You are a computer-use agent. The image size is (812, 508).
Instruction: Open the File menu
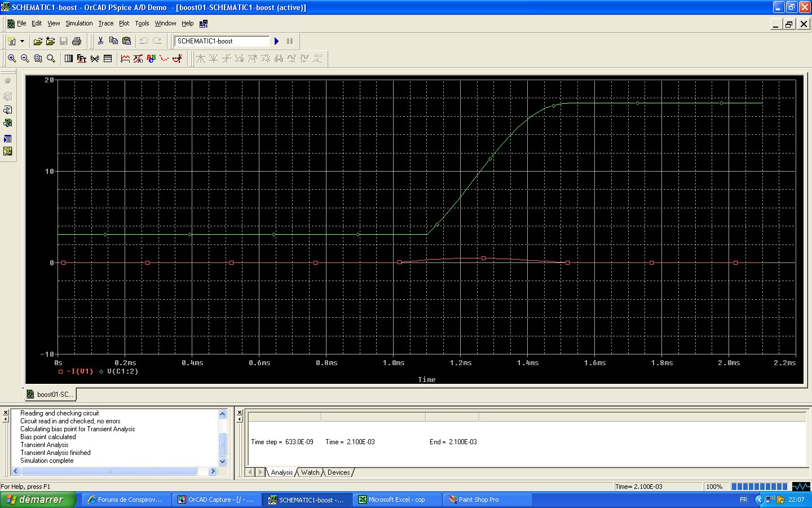tap(21, 23)
